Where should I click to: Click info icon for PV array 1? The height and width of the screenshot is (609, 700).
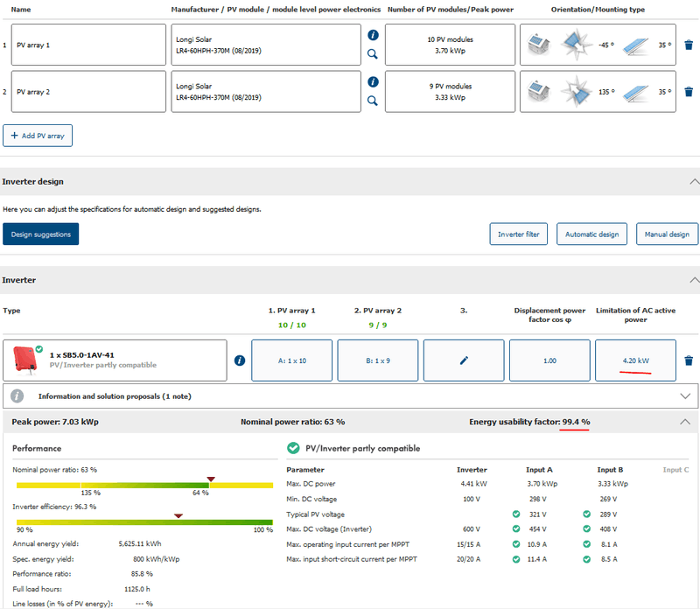pyautogui.click(x=373, y=35)
